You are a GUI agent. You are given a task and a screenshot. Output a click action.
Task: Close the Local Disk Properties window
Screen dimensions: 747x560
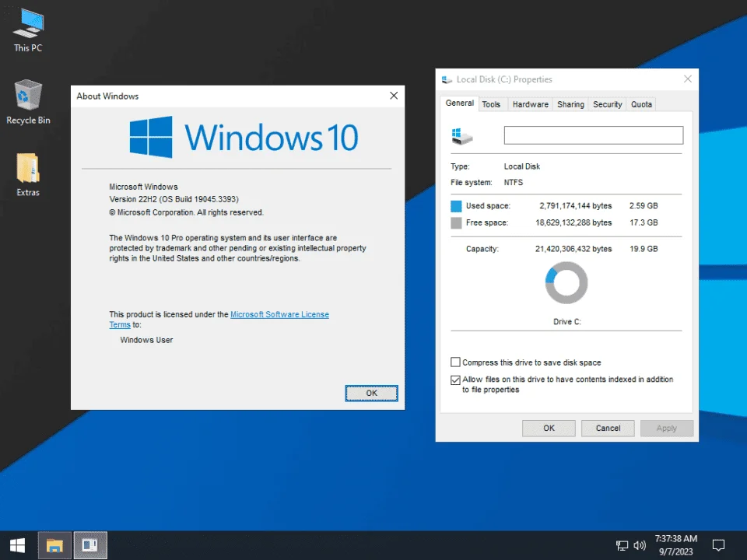(x=687, y=79)
